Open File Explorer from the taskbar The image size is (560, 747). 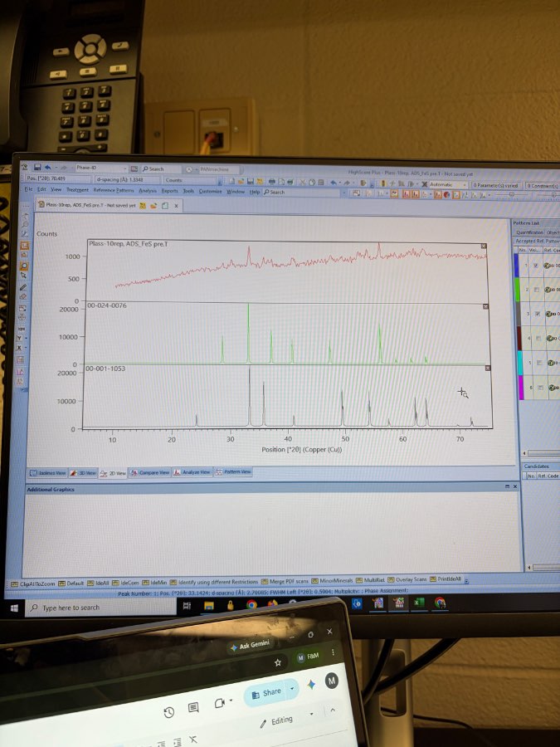point(208,606)
